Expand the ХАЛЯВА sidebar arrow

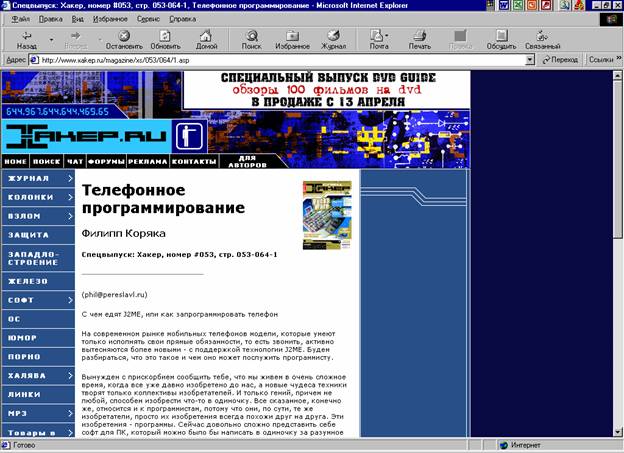click(x=70, y=375)
